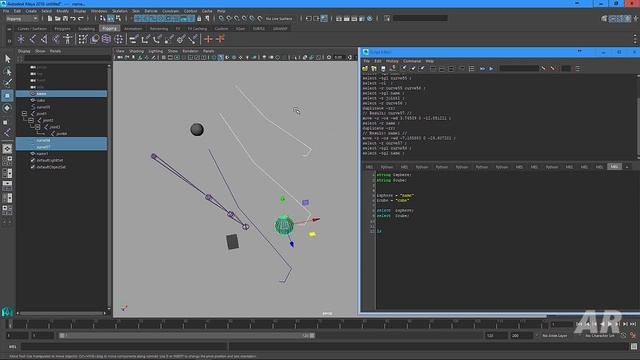Click Script Editor Show Line Numbers icon
The width and height of the screenshot is (640, 360).
pos(471,69)
